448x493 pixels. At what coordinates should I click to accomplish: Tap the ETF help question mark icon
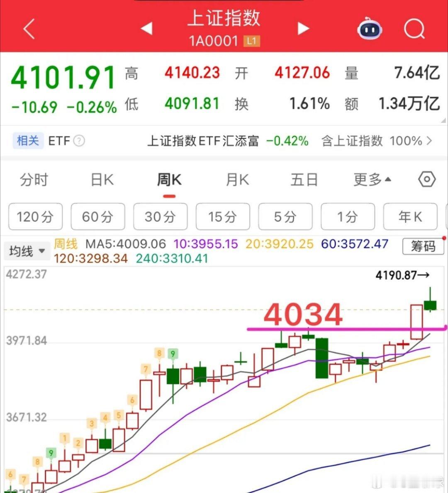[79, 141]
